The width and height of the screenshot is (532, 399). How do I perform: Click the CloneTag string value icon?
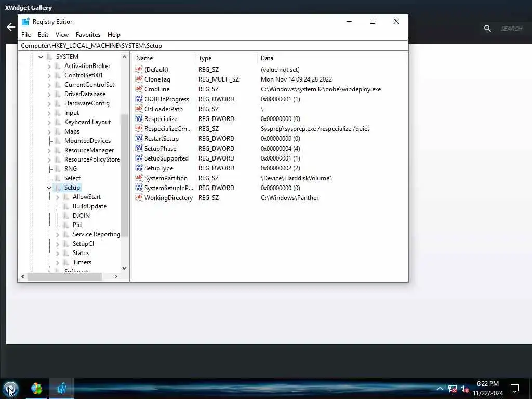(139, 79)
